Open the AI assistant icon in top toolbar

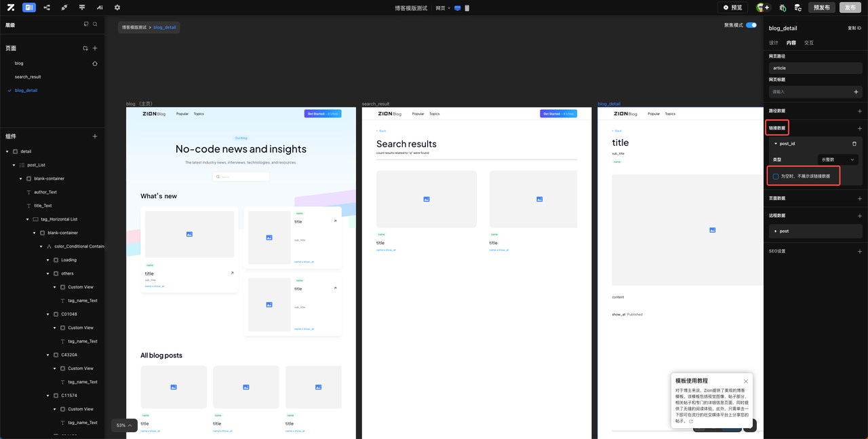click(100, 7)
